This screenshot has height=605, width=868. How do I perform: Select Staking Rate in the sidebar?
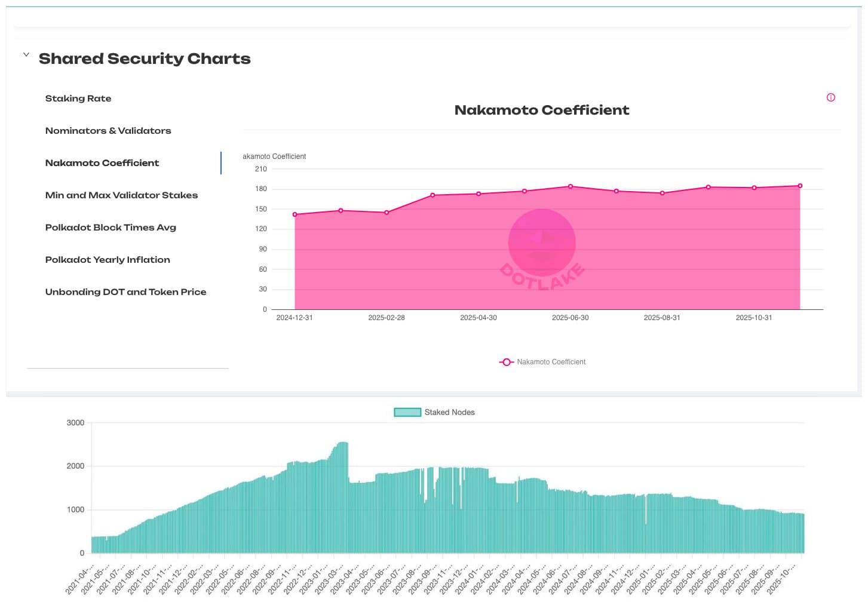click(78, 99)
